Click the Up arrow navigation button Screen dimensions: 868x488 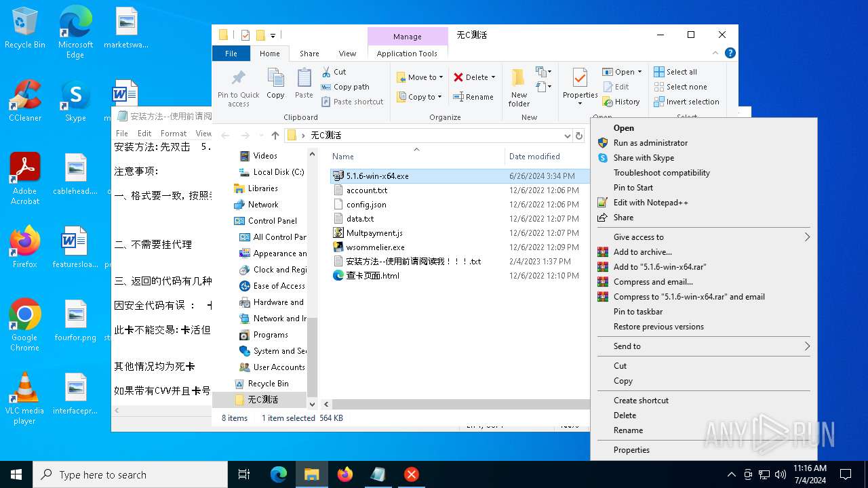(275, 136)
